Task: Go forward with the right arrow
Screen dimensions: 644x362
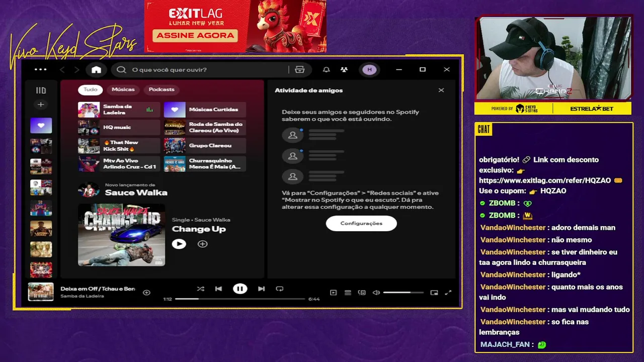Action: point(76,69)
